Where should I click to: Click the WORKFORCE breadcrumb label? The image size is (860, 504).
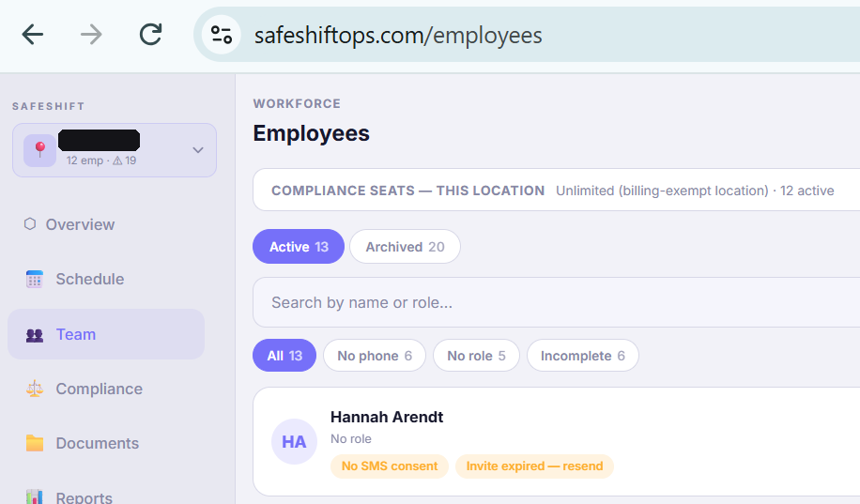point(297,103)
